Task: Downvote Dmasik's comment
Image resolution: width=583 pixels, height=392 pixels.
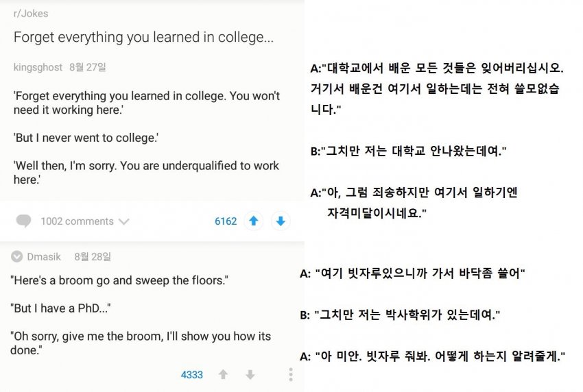Action: (x=250, y=375)
